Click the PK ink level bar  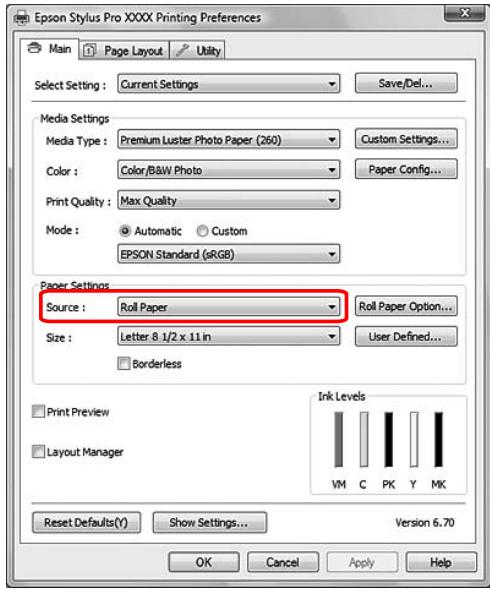388,439
